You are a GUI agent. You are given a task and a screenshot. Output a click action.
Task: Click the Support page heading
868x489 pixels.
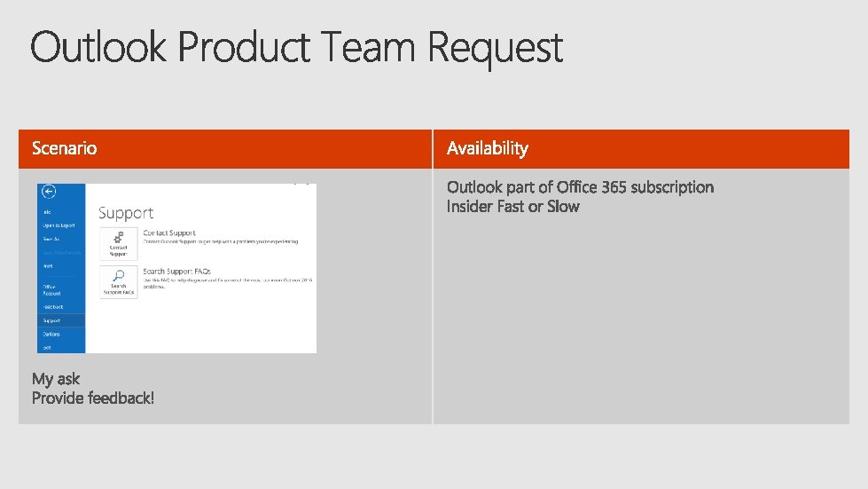pyautogui.click(x=126, y=213)
